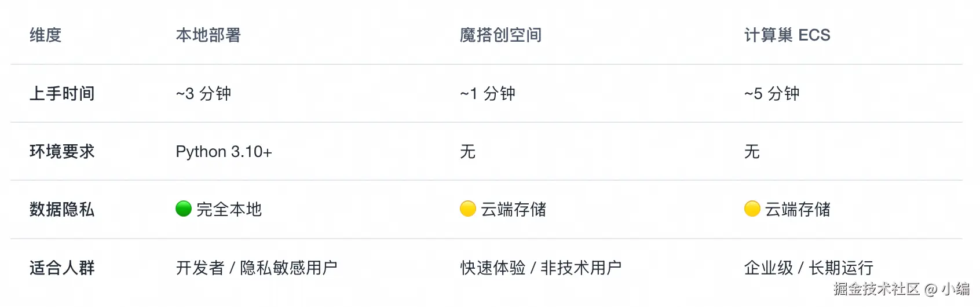
Task: Select the 维度 column header
Action: point(46,35)
